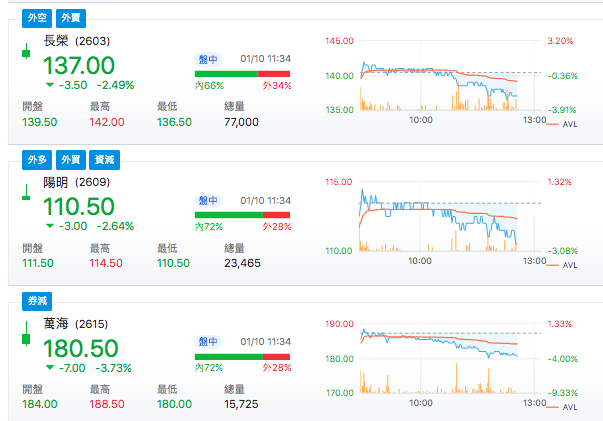Image resolution: width=603 pixels, height=421 pixels.
Task: Click the -9.33% axis label on 萬海 chart
Action: [563, 393]
